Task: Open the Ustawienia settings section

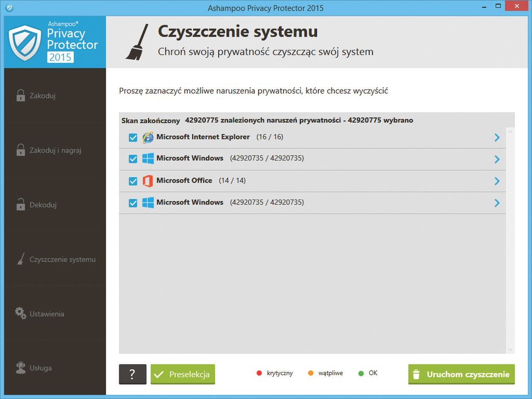Action: click(55, 313)
